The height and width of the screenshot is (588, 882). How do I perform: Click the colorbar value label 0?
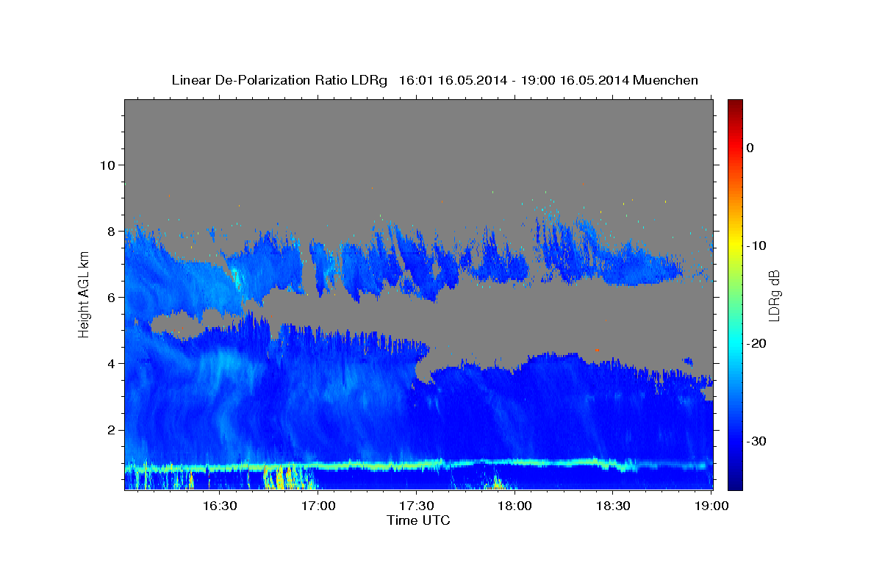[x=750, y=148]
